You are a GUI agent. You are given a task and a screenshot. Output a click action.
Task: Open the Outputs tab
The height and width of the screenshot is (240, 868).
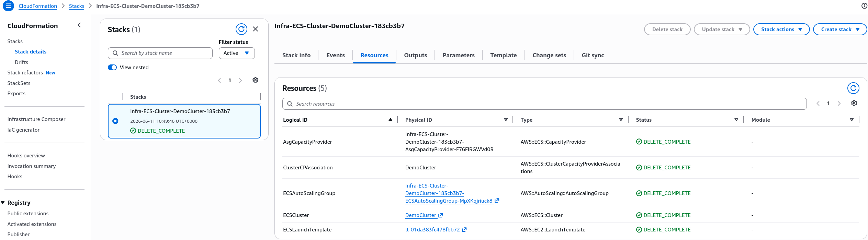pos(416,55)
